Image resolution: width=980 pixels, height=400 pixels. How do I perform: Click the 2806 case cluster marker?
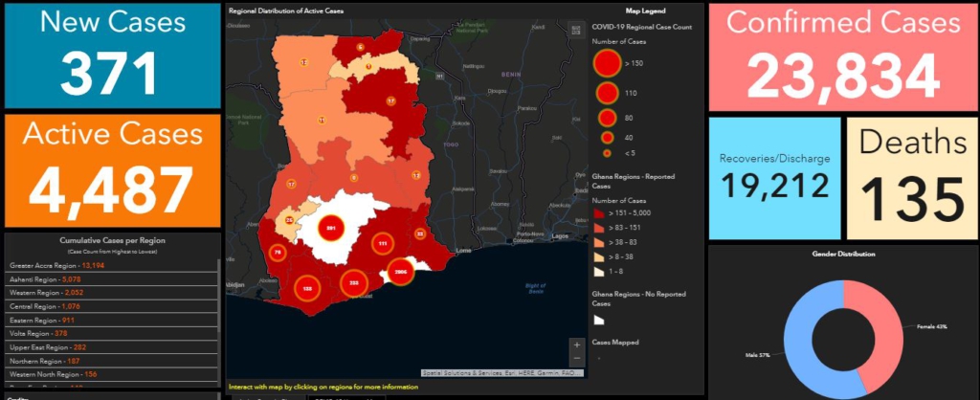(400, 272)
